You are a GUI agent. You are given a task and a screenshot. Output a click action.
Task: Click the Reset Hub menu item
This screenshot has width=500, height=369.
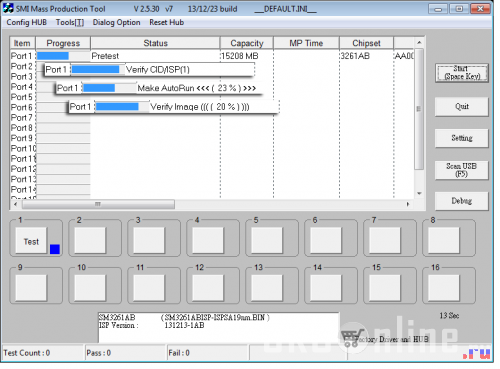click(166, 22)
